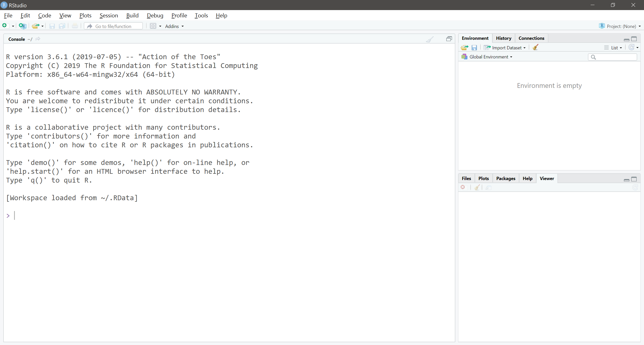Expand the New File dropdown arrow
The width and height of the screenshot is (644, 345).
[x=13, y=26]
